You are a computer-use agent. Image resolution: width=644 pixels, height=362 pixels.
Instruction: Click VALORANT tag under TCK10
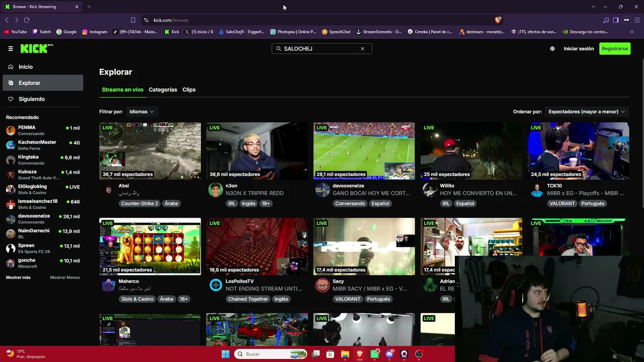click(562, 204)
